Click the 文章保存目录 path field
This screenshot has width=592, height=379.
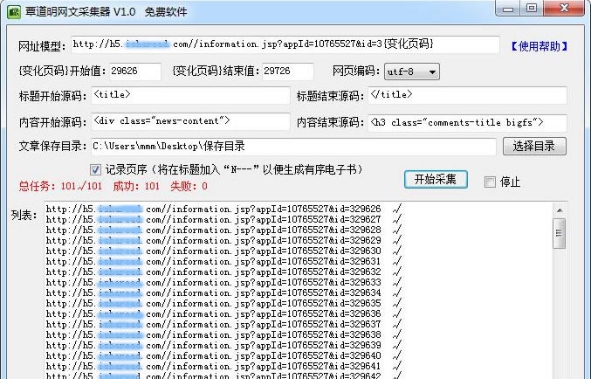coord(294,146)
